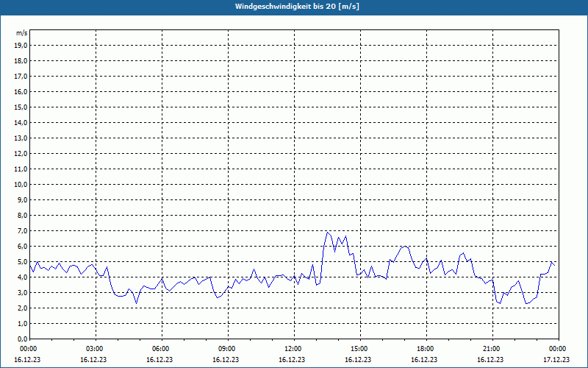The image size is (588, 368).
Task: Click the '16.12.23' date under 03:00
Action: (x=93, y=359)
